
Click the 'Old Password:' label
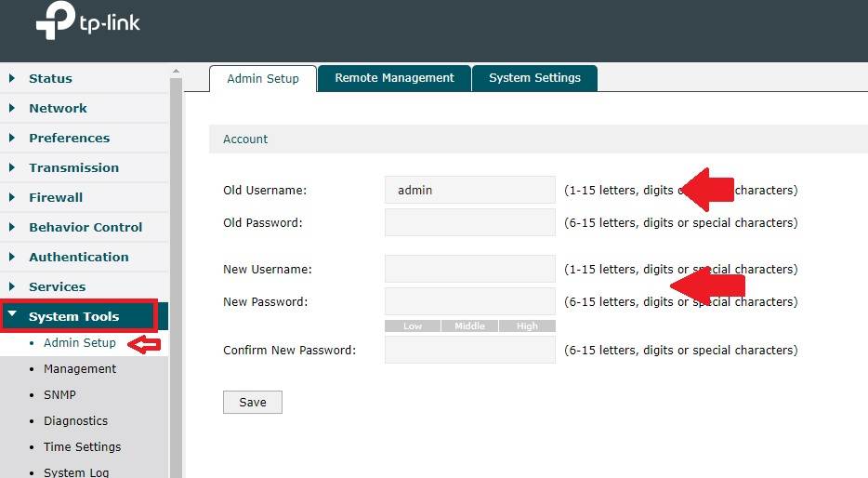pyautogui.click(x=263, y=223)
